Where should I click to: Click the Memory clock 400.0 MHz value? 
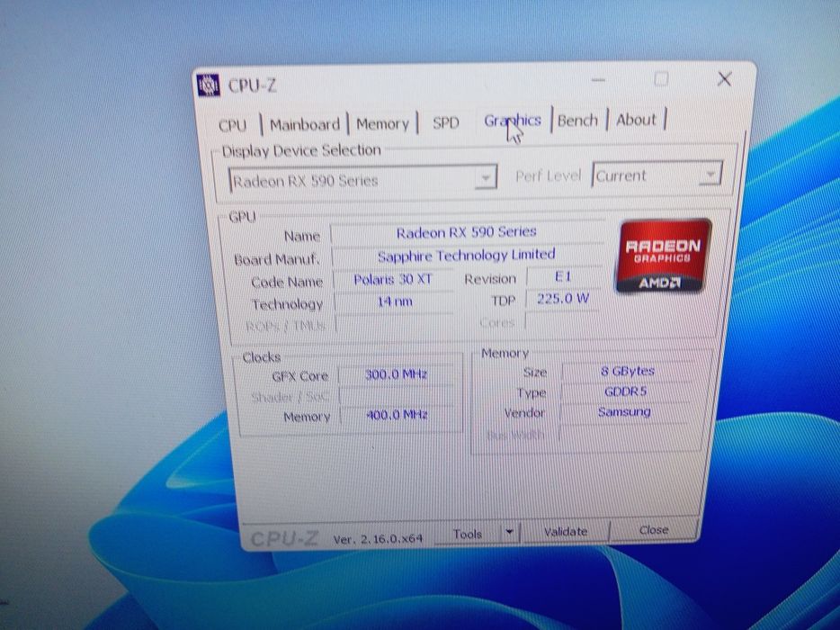click(397, 414)
